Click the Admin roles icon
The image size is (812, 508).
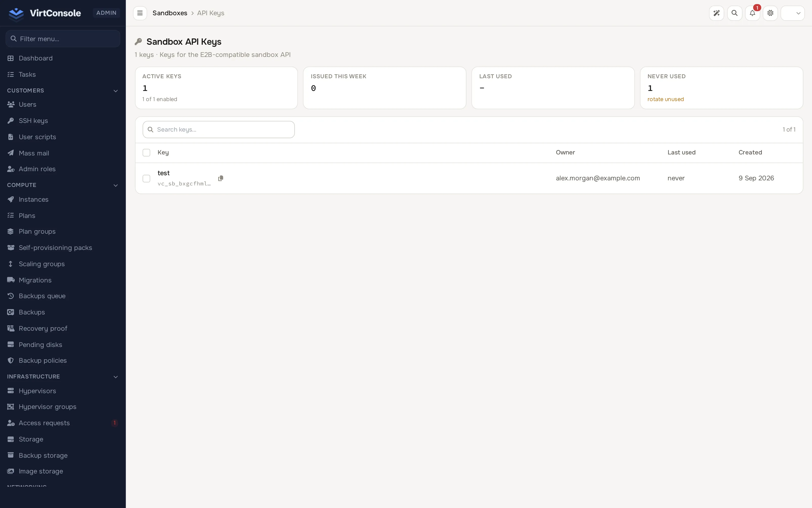pos(11,169)
